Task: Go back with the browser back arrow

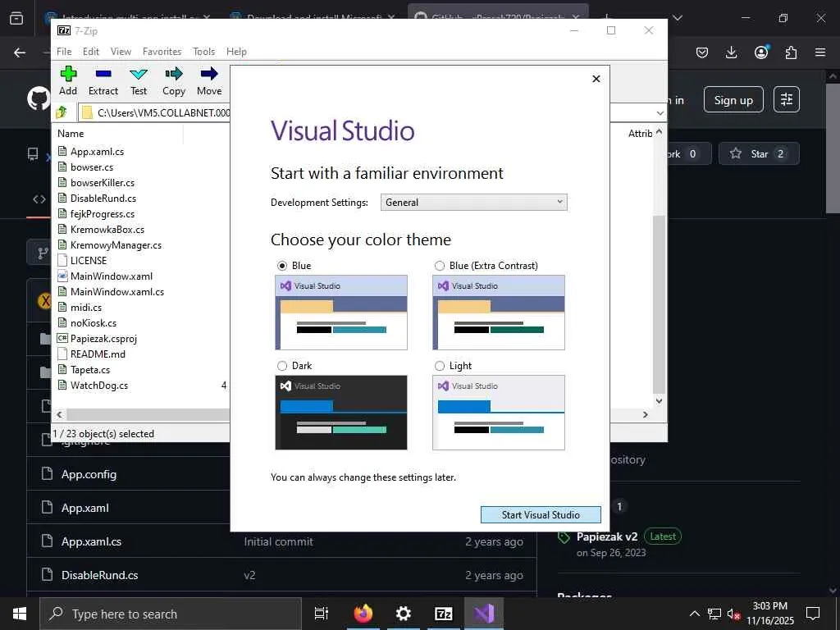Action: click(20, 52)
